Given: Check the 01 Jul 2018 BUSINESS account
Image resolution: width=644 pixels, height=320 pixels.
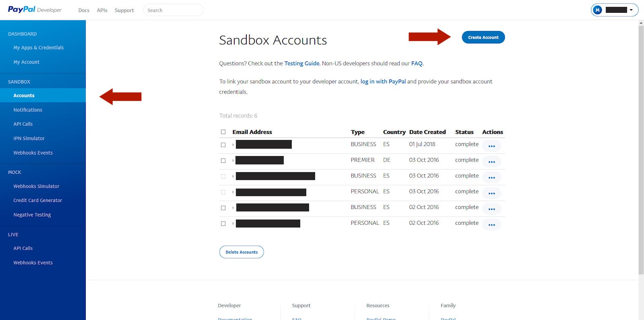Looking at the screenshot, I should click(223, 145).
